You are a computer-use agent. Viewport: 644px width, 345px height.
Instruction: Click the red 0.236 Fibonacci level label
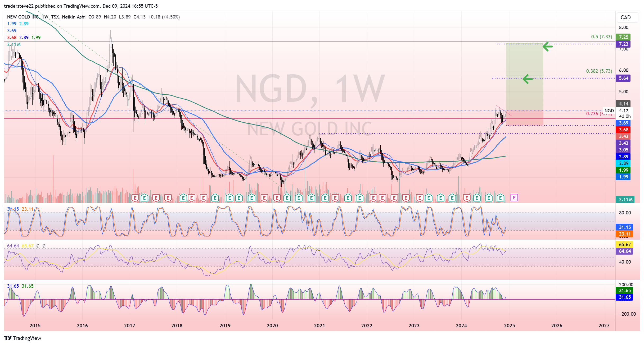[x=599, y=114]
